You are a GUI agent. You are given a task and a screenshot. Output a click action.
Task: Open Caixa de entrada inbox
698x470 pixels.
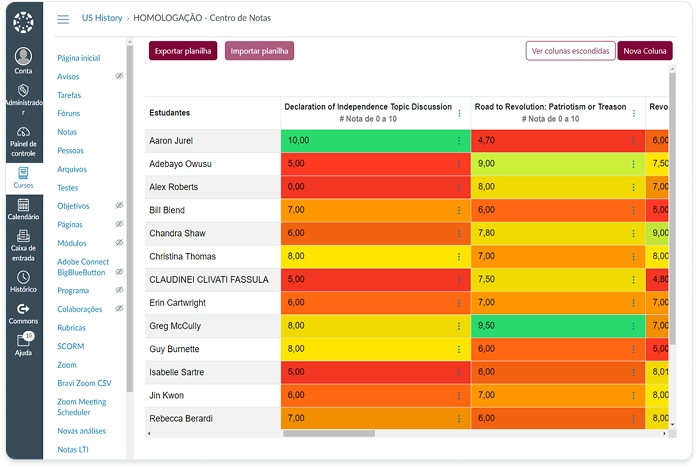point(23,246)
